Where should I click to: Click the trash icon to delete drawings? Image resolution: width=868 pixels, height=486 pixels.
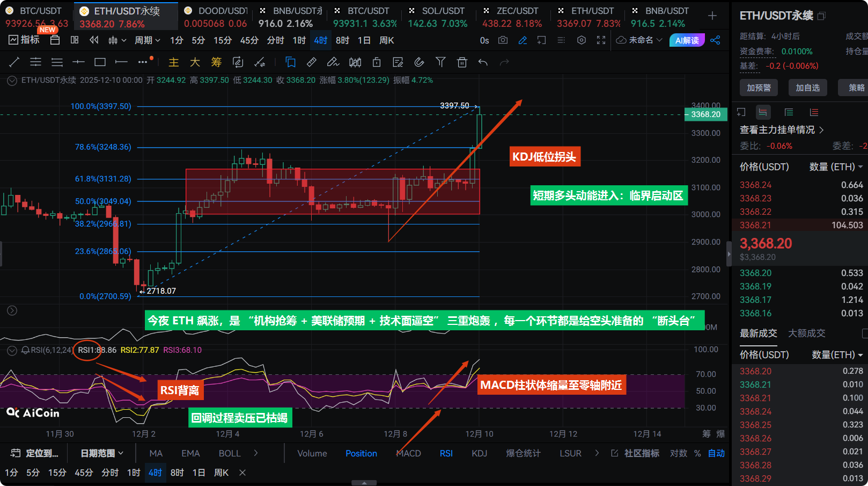[462, 62]
